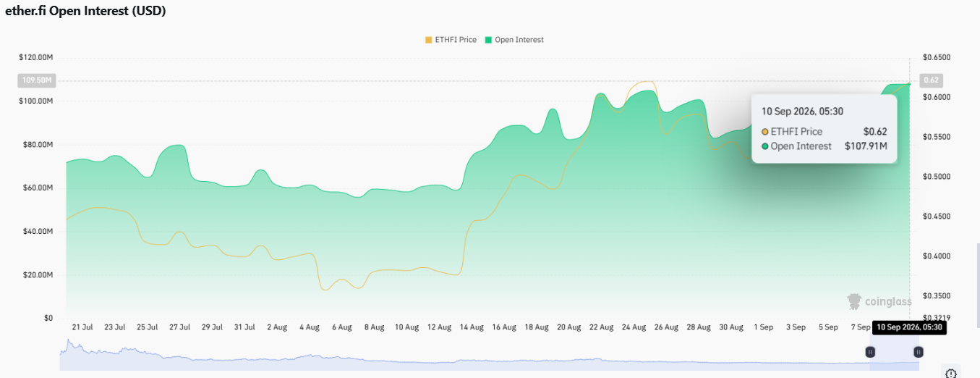The width and height of the screenshot is (980, 378).
Task: Click the 4 Aug date label
Action: tap(309, 327)
